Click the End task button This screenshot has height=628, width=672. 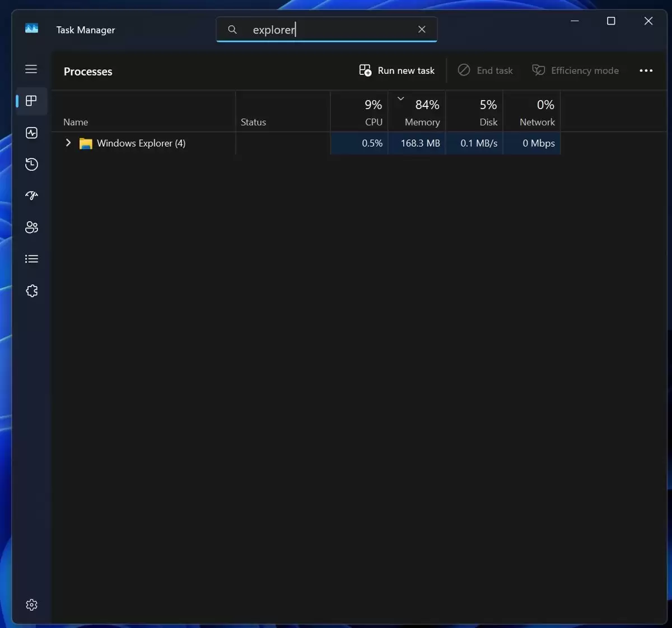(x=486, y=70)
